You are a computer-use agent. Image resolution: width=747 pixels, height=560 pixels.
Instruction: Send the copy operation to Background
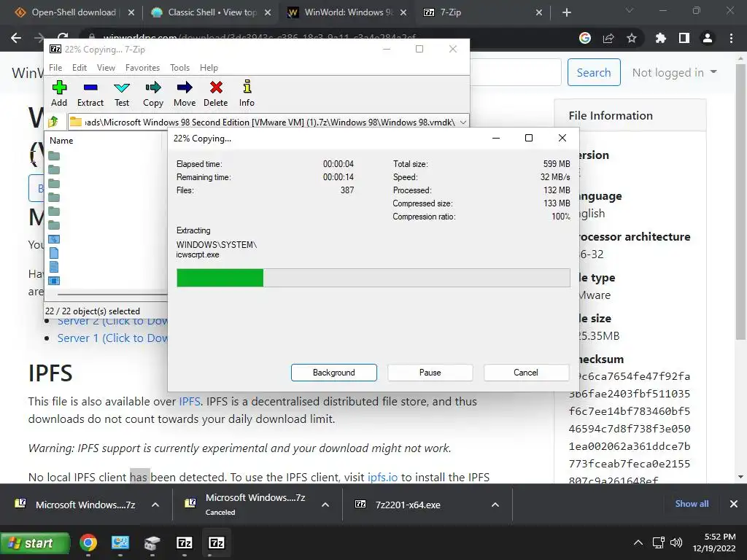333,373
